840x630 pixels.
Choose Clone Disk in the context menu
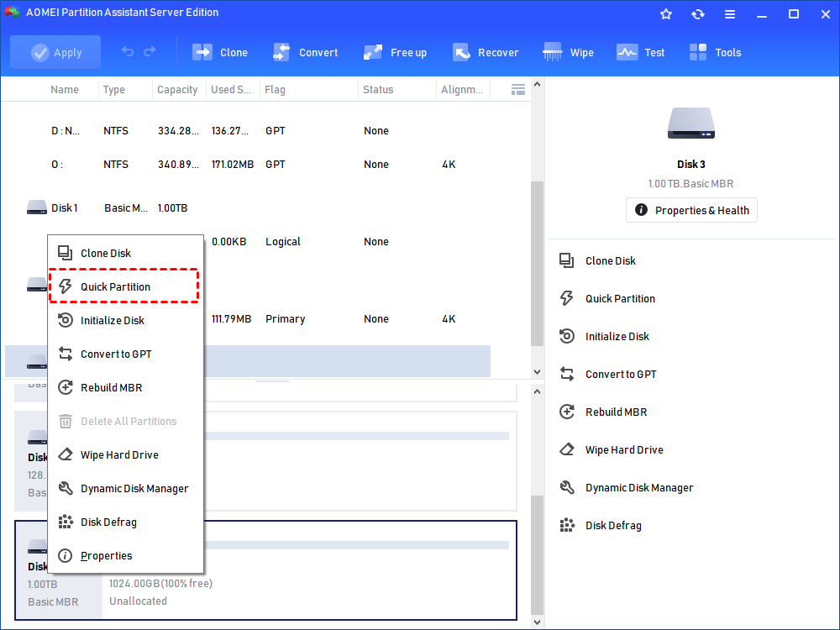click(x=125, y=253)
